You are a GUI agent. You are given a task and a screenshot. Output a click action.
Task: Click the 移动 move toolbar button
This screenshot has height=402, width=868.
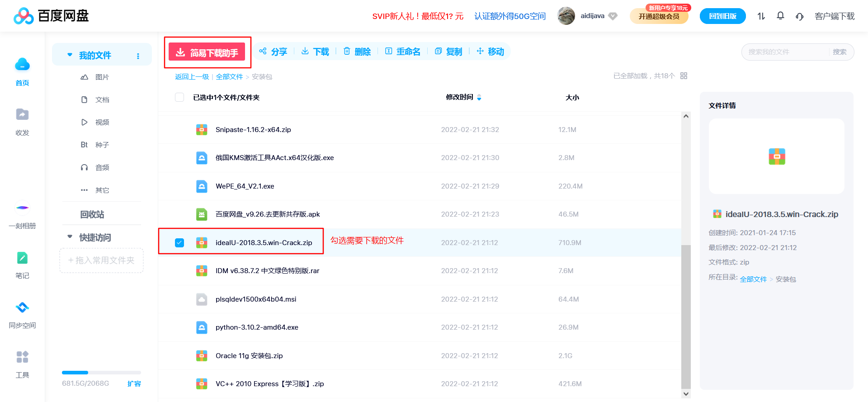coord(491,52)
